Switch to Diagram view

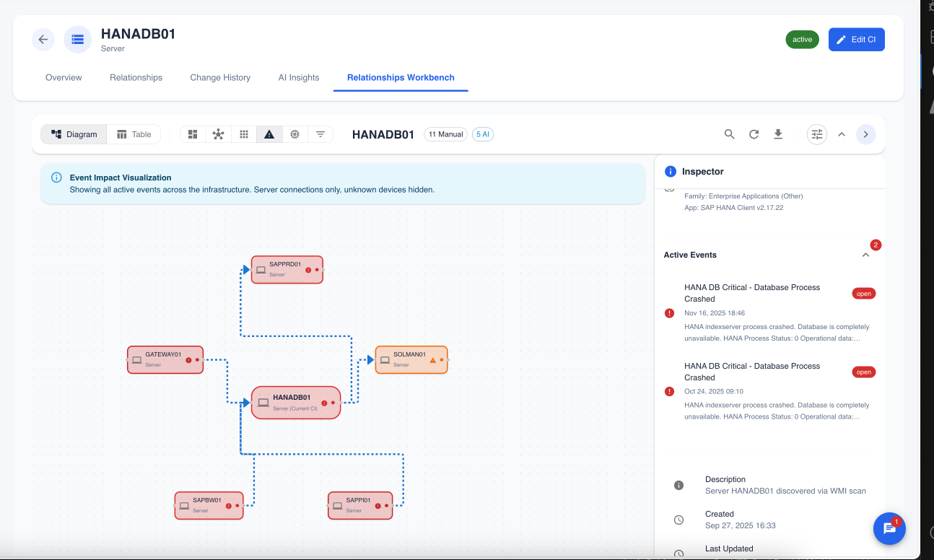pos(74,134)
